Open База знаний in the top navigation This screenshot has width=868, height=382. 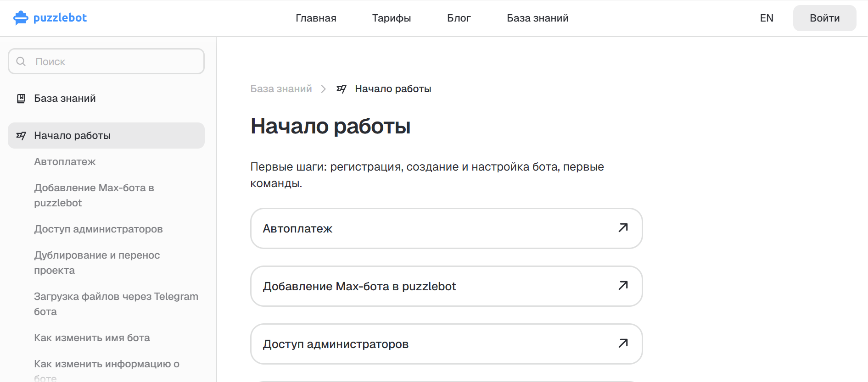(538, 18)
